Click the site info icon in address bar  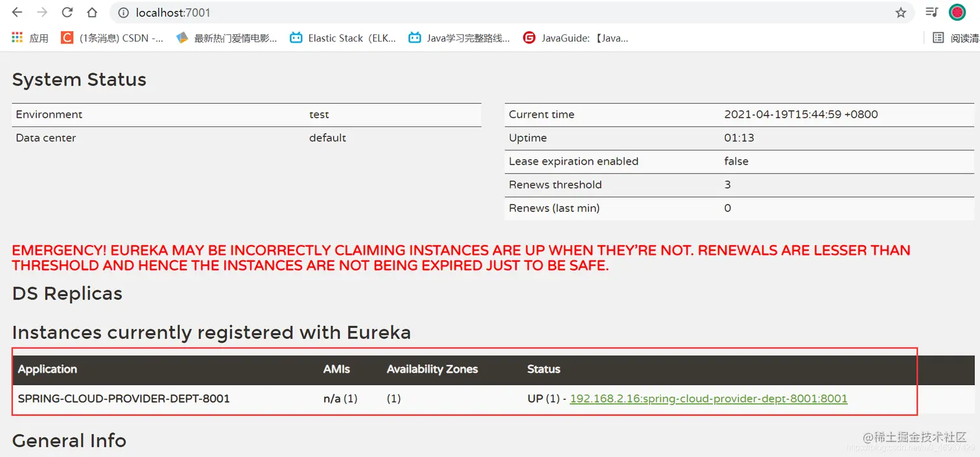pyautogui.click(x=123, y=12)
